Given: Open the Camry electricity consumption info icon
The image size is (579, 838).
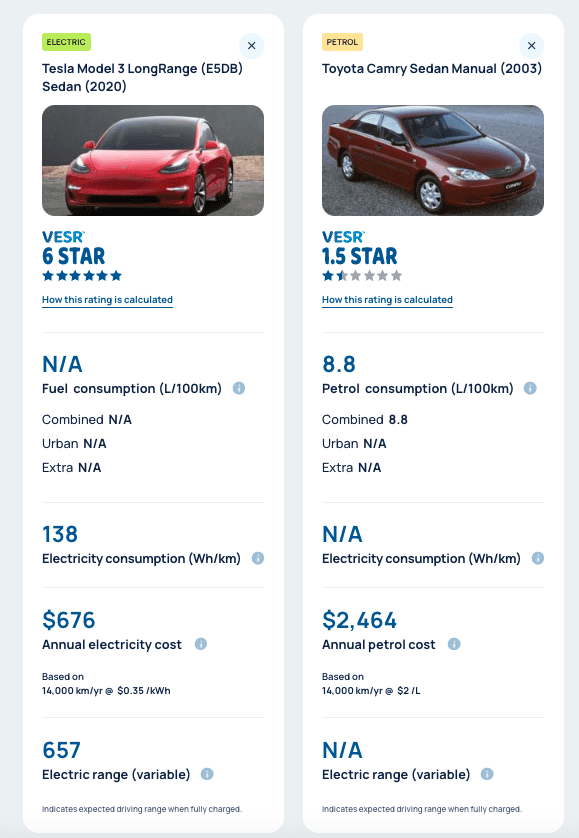Looking at the screenshot, I should tap(538, 558).
